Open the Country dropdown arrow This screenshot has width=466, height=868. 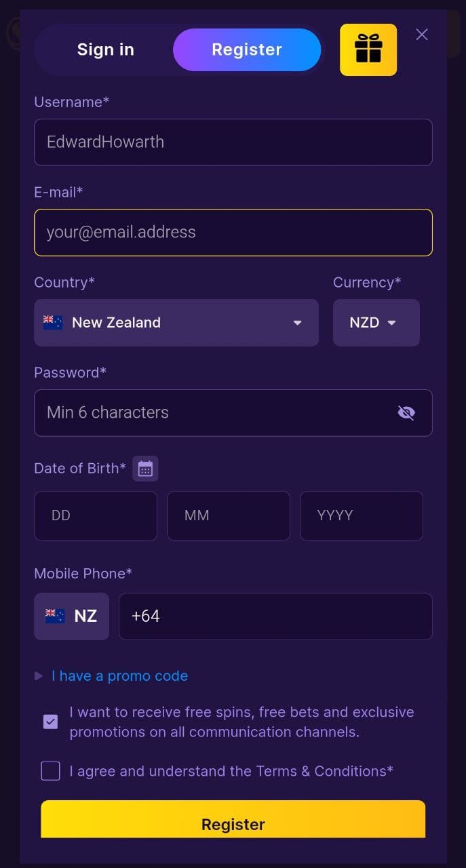(297, 323)
